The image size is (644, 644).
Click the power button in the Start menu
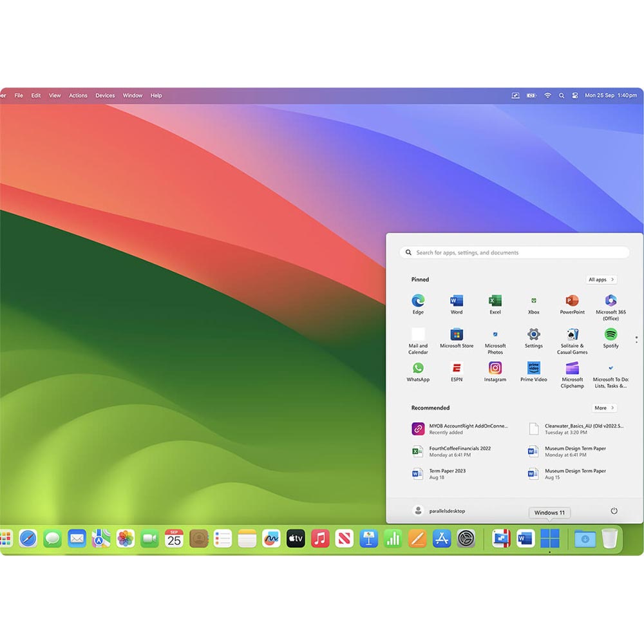(612, 510)
